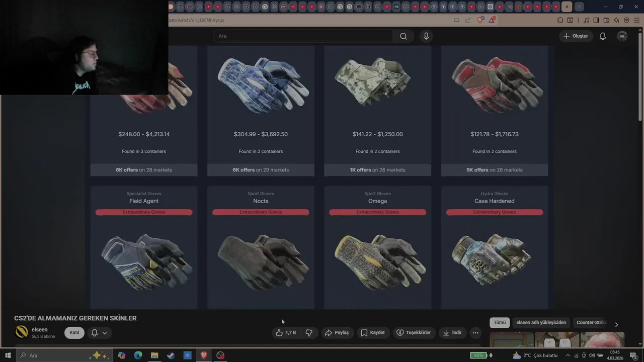Download the video with İndir
Viewport: 644px width, 362px height.
pos(452,333)
